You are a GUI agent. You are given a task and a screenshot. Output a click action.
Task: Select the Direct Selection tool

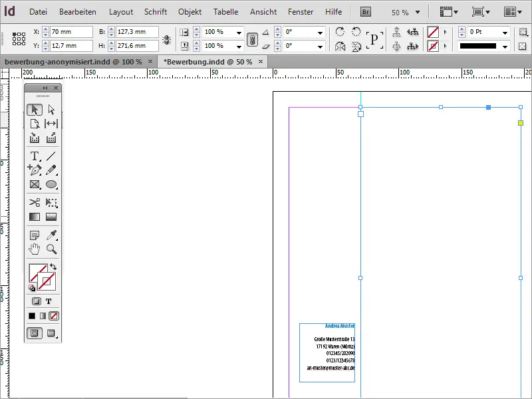pos(51,110)
